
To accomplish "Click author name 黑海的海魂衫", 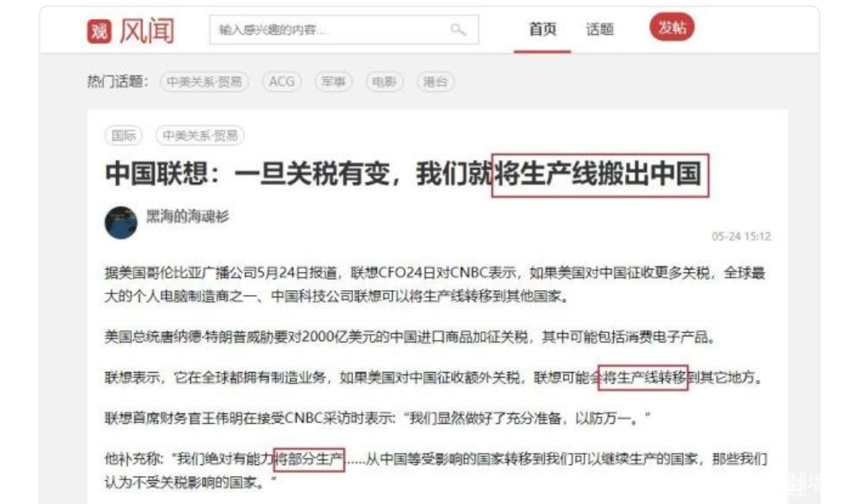I will point(188,216).
